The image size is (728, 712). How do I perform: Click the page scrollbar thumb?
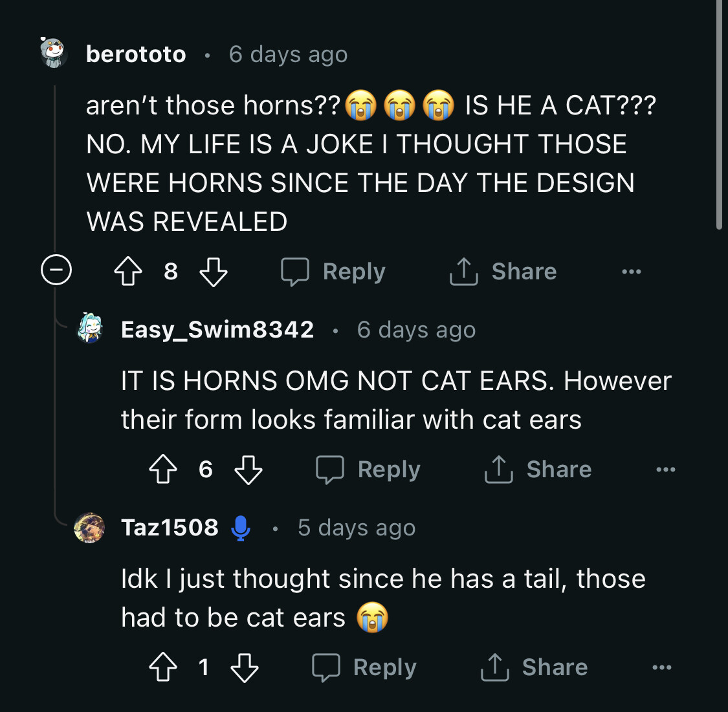719,116
